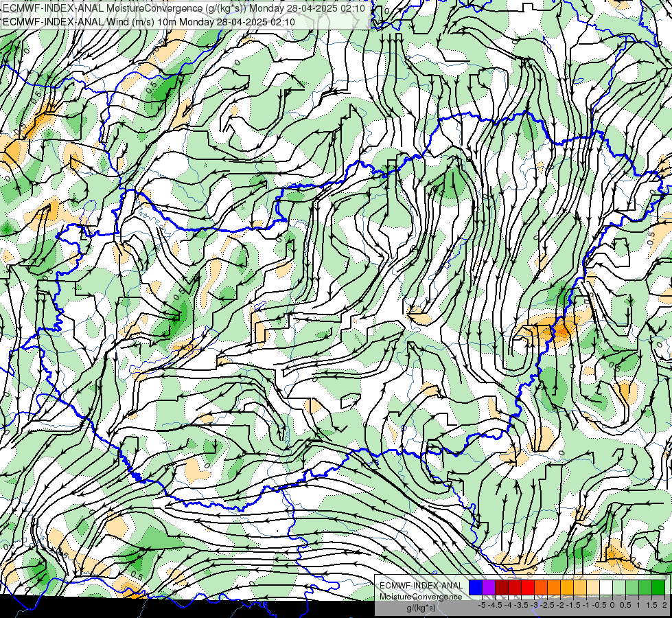
Task: Click the legend's ECMWF-INDEX-ANAL label
Action: click(421, 586)
